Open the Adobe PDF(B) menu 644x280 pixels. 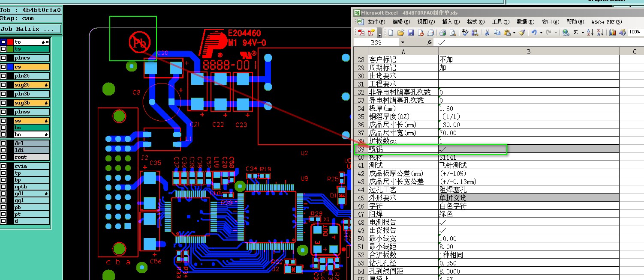[606, 22]
